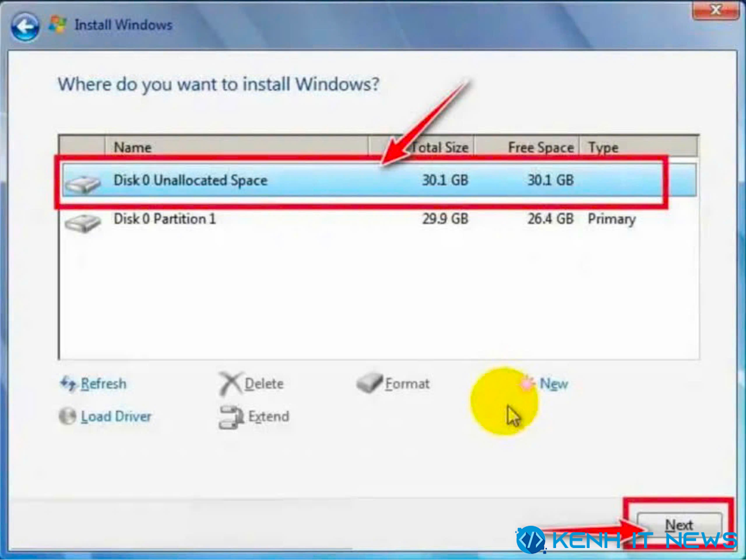Click the Next button
Screen dimensions: 746x560
point(679,526)
